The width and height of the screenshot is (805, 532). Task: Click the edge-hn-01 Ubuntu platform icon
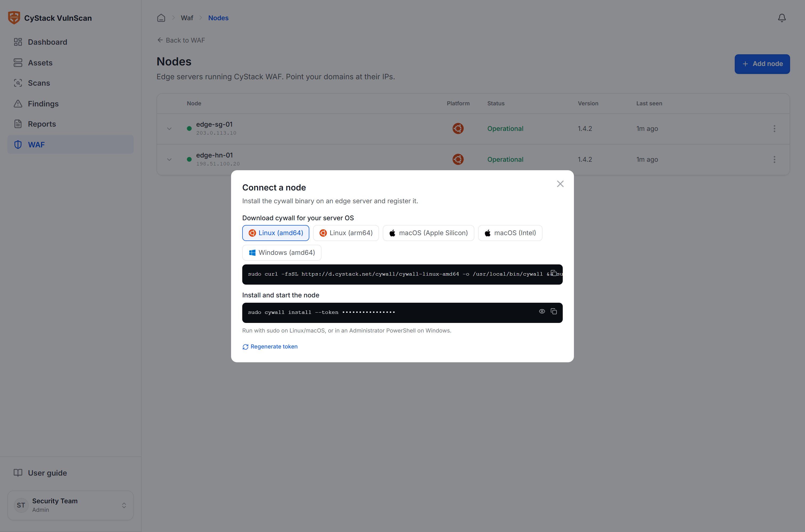pos(458,159)
